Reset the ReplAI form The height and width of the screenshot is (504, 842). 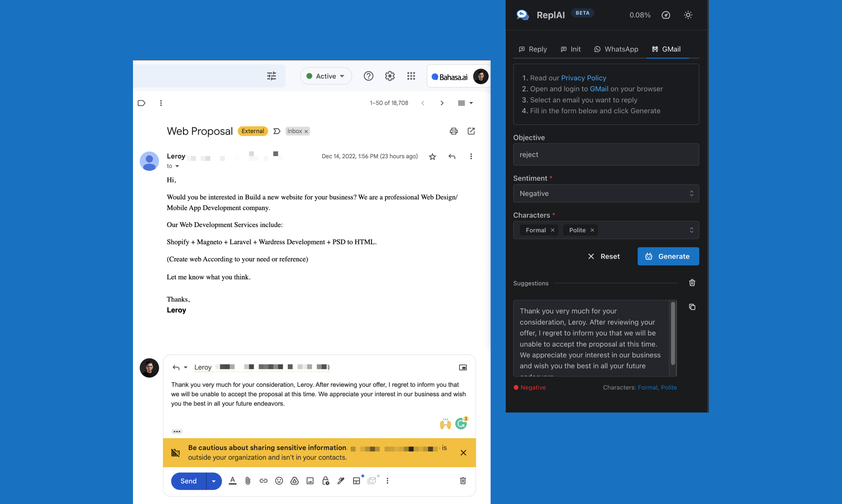(x=604, y=256)
